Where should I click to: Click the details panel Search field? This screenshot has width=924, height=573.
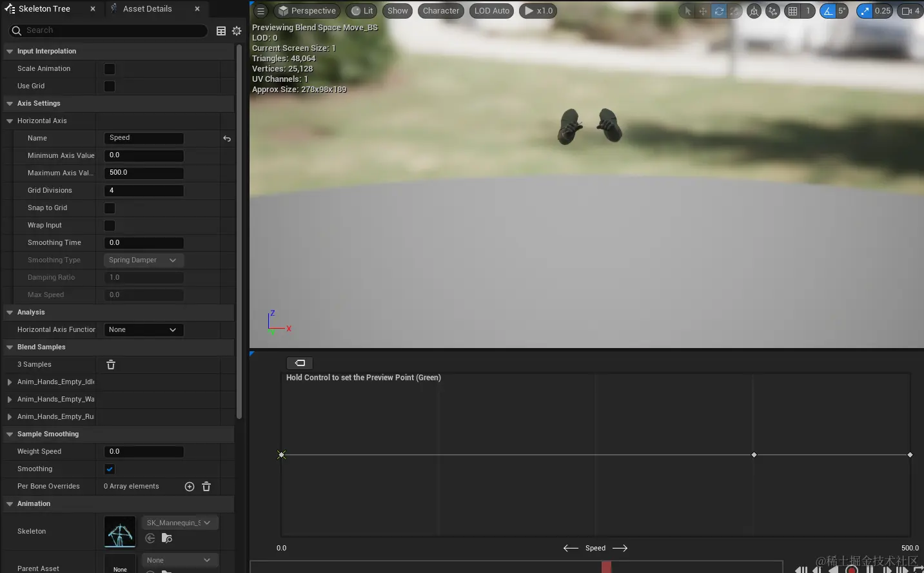(x=108, y=30)
